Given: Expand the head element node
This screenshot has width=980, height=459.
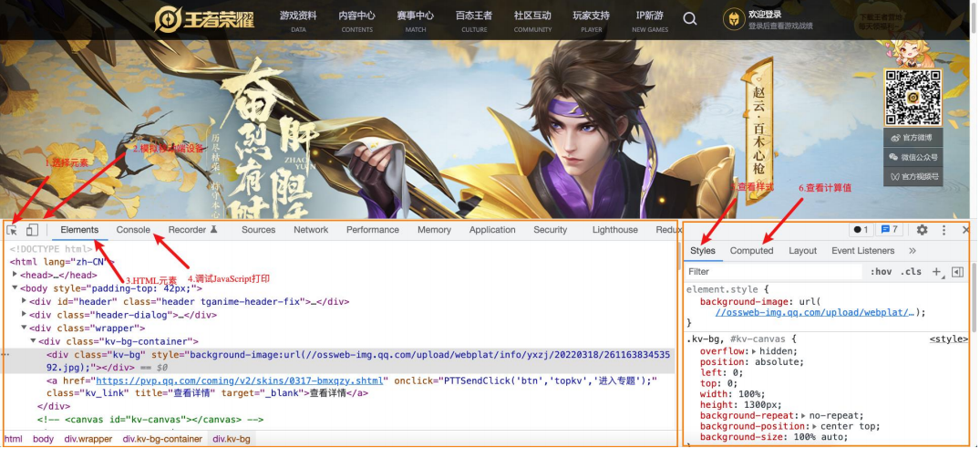Looking at the screenshot, I should point(15,275).
